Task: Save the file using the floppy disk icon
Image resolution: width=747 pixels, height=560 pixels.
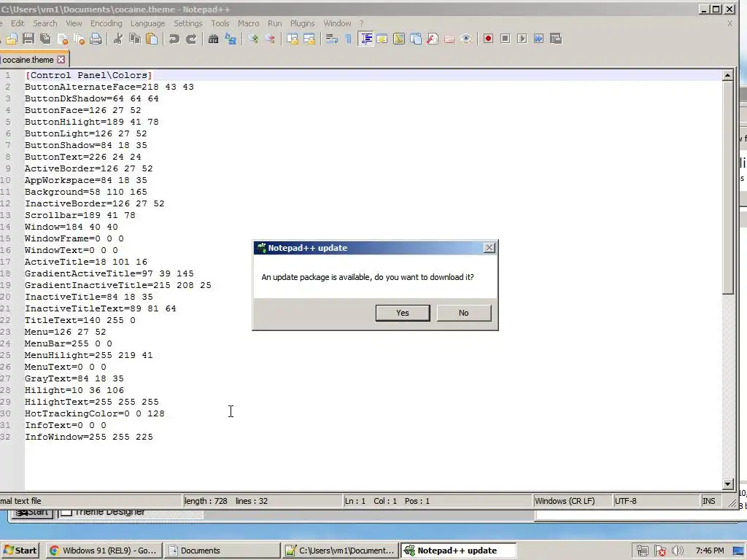Action: click(x=28, y=39)
